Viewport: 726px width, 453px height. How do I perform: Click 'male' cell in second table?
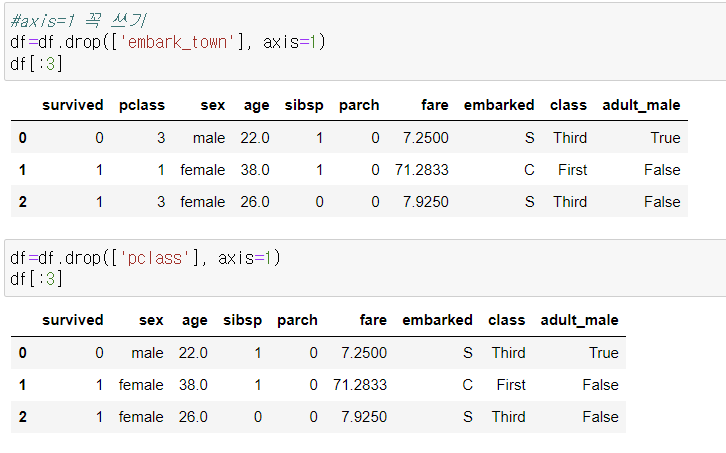point(147,352)
